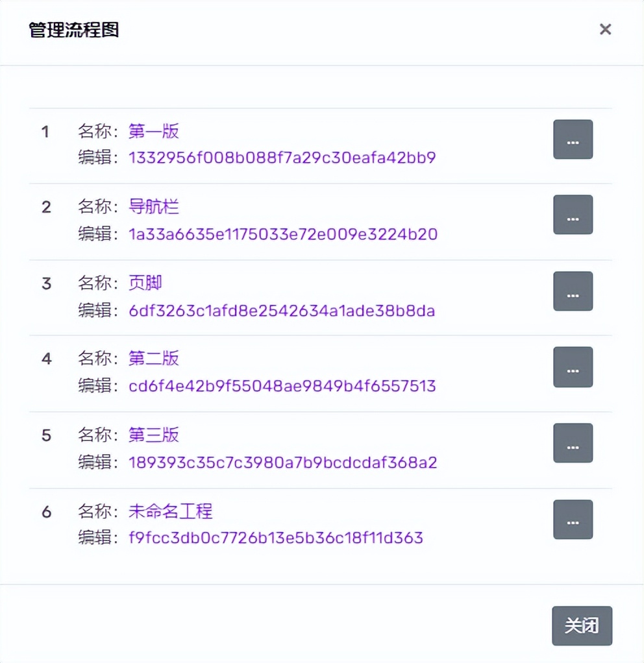Open the options menu for 导航栏

coord(573,215)
